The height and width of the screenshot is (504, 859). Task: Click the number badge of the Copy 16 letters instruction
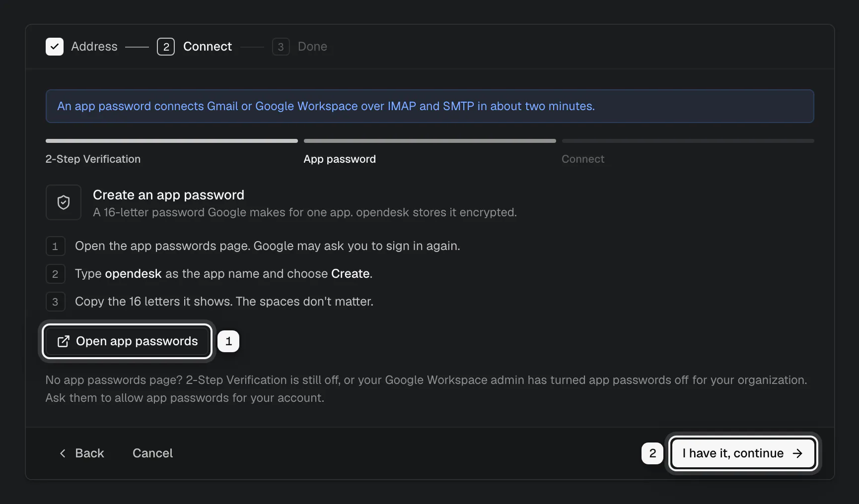click(56, 302)
